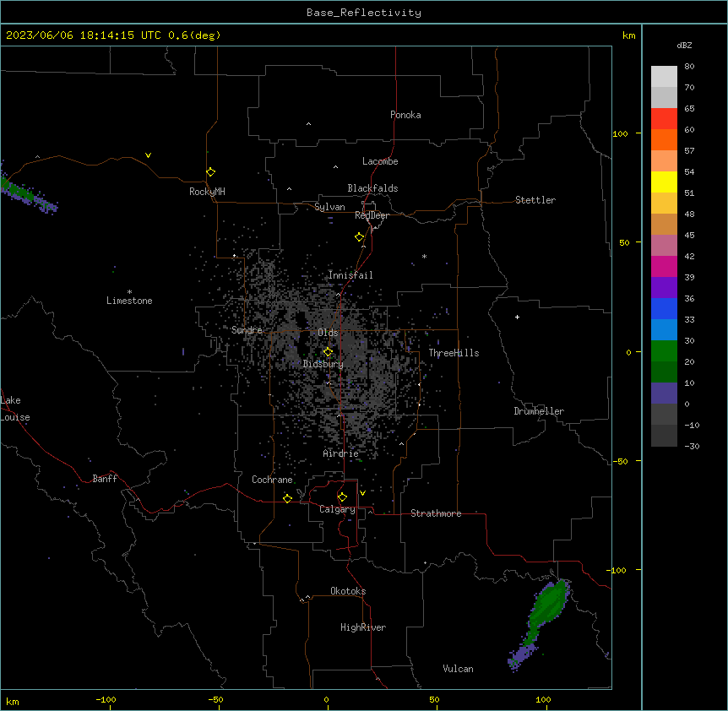Click the yellow V marker east of Calgary
The image size is (728, 711).
(362, 493)
